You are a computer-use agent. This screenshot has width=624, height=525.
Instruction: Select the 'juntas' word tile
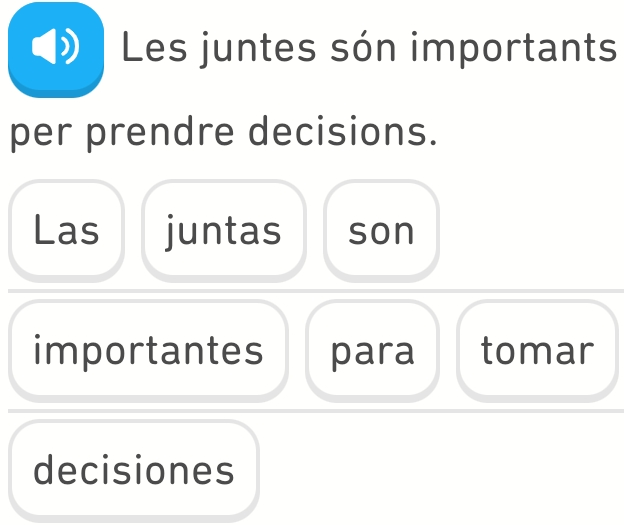click(x=223, y=231)
